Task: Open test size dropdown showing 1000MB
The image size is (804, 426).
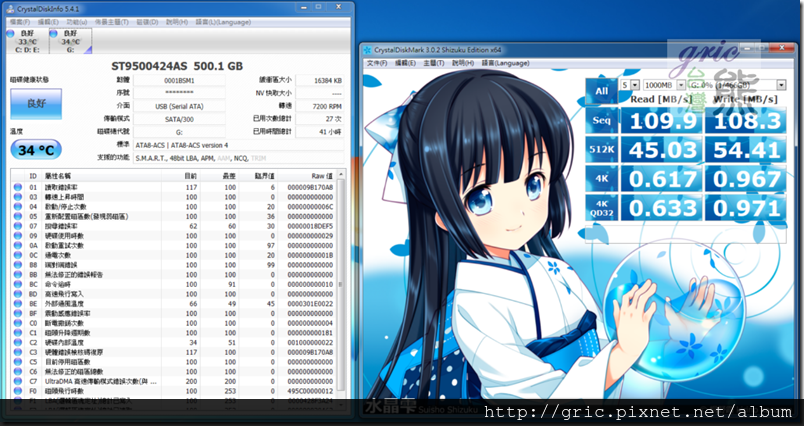Action: 665,85
